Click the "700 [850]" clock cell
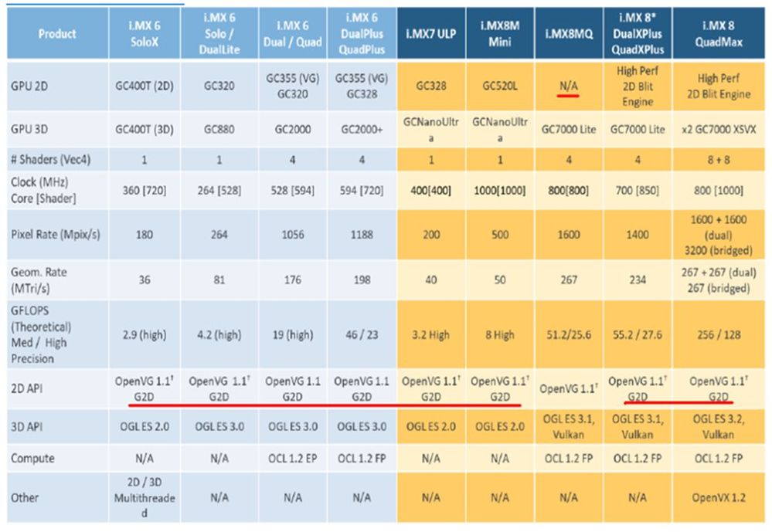Screen dimensions: 772x532 pyautogui.click(x=638, y=190)
